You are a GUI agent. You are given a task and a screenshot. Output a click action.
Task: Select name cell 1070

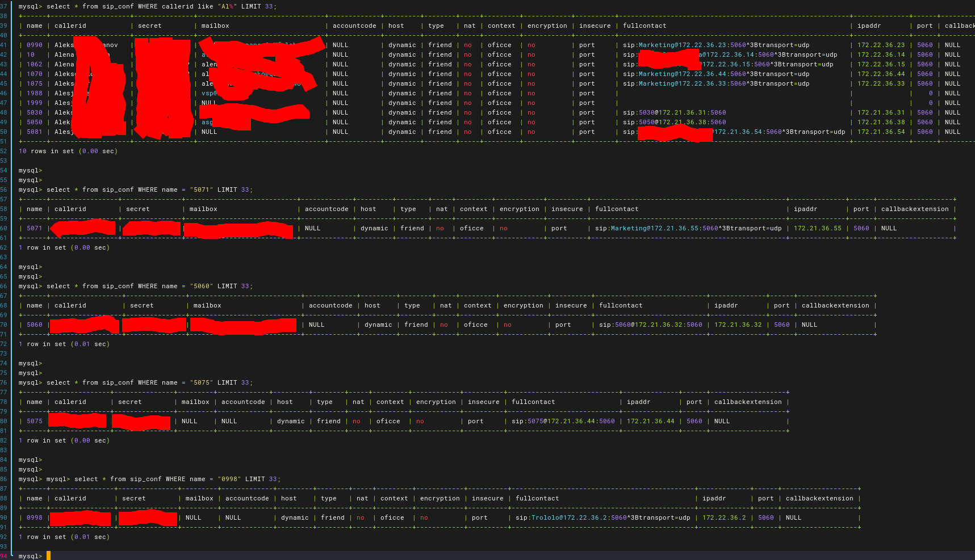tap(34, 74)
